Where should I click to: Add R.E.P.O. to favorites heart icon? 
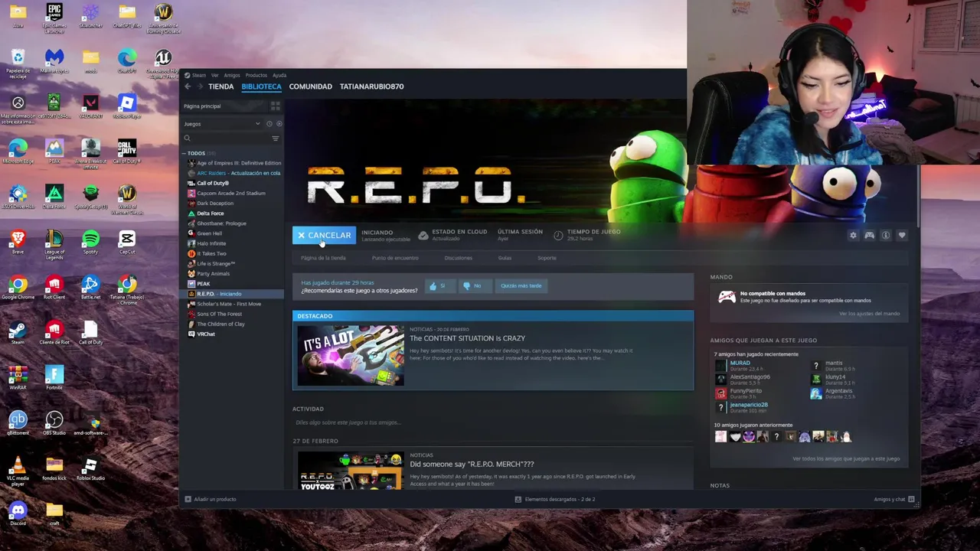pyautogui.click(x=902, y=236)
